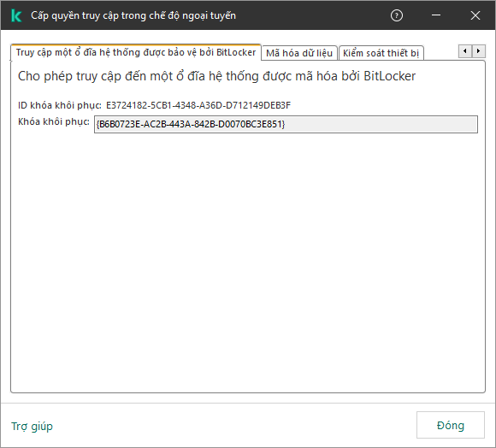Click the 'ID khóa khôi phục' label
The height and width of the screenshot is (448, 496).
(60, 105)
